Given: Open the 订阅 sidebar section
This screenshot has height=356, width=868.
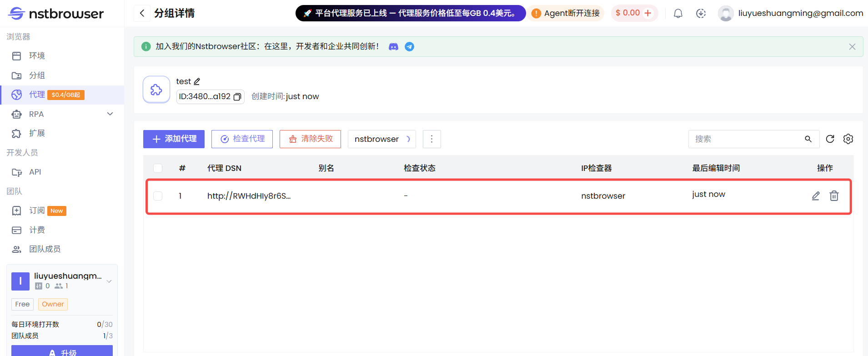Looking at the screenshot, I should point(62,211).
